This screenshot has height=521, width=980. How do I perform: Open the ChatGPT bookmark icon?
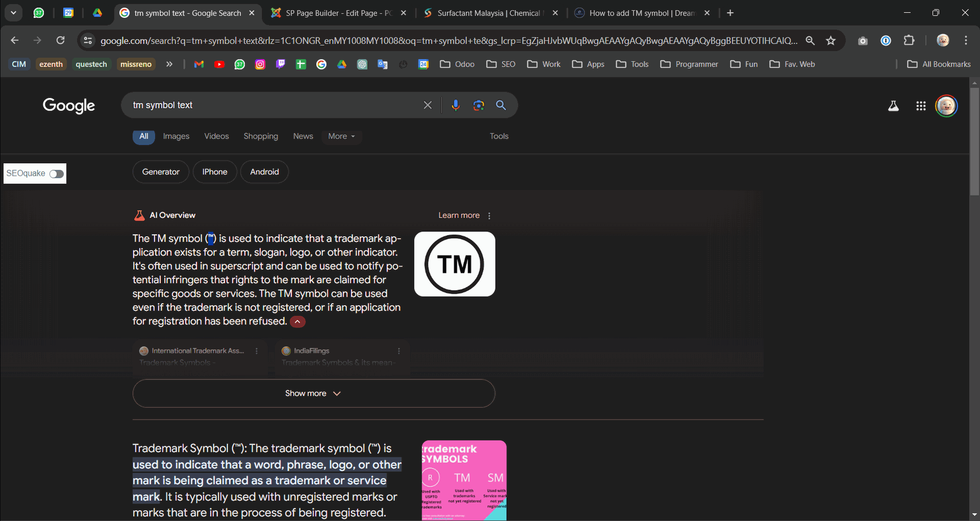tap(362, 64)
